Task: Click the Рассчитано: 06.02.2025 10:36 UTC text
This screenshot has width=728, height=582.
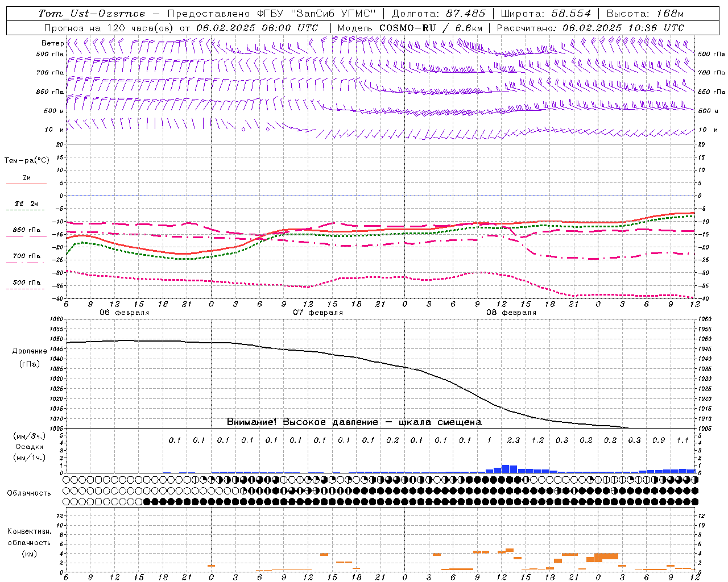Action: pos(590,28)
